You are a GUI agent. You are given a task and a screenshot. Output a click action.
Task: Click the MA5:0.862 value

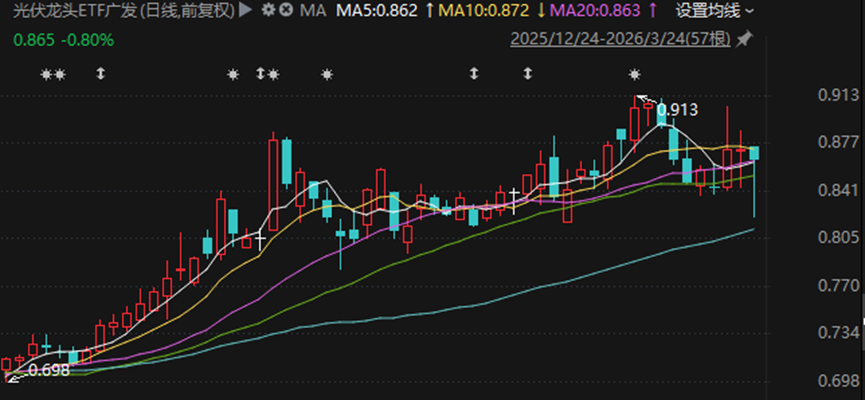378,10
